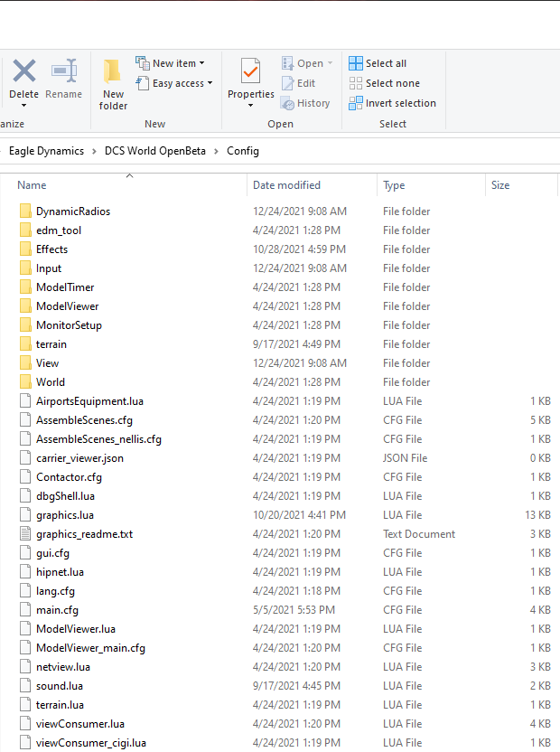Sort by Size column header
This screenshot has height=752, width=560.
[500, 185]
